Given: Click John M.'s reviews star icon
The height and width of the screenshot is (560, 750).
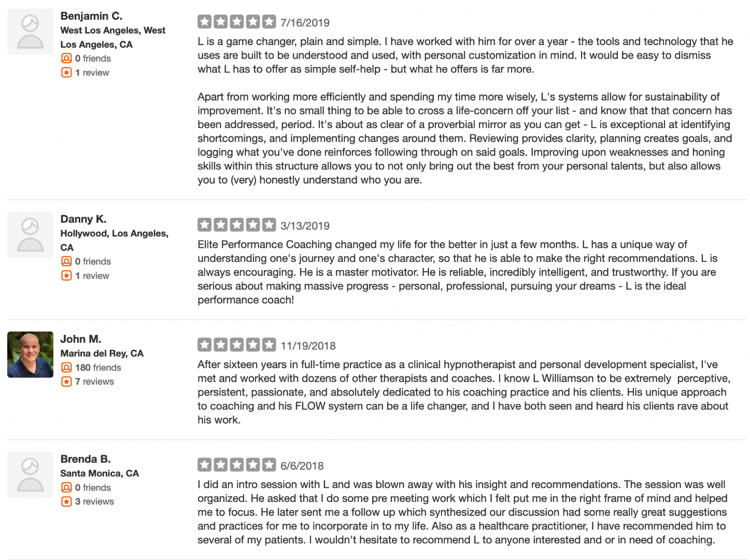Looking at the screenshot, I should click(66, 382).
